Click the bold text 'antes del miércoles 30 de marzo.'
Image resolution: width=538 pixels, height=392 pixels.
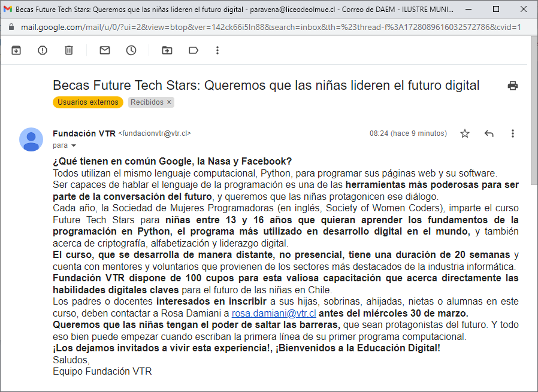tap(394, 313)
